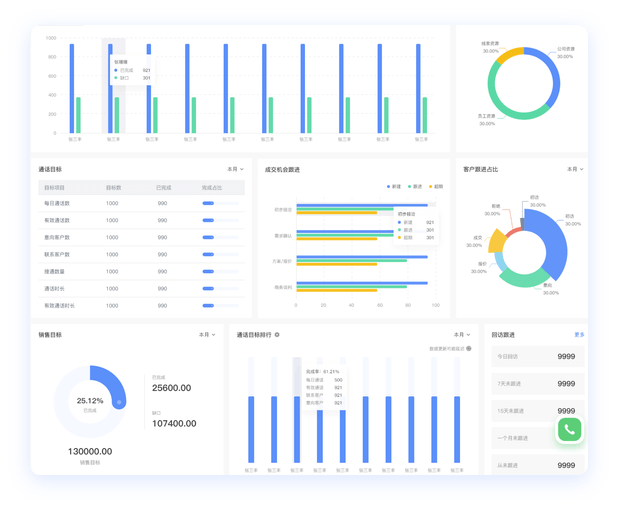The height and width of the screenshot is (510, 618).
Task: Click the info icon beside 通话目标排行
Action: pyautogui.click(x=277, y=335)
